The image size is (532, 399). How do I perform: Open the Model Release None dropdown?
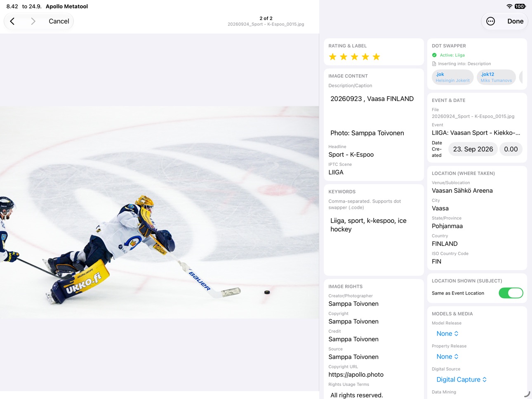[447, 333]
